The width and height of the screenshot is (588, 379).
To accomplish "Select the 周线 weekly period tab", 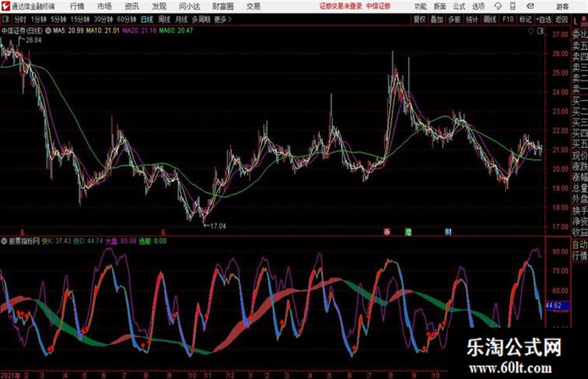I will [164, 19].
